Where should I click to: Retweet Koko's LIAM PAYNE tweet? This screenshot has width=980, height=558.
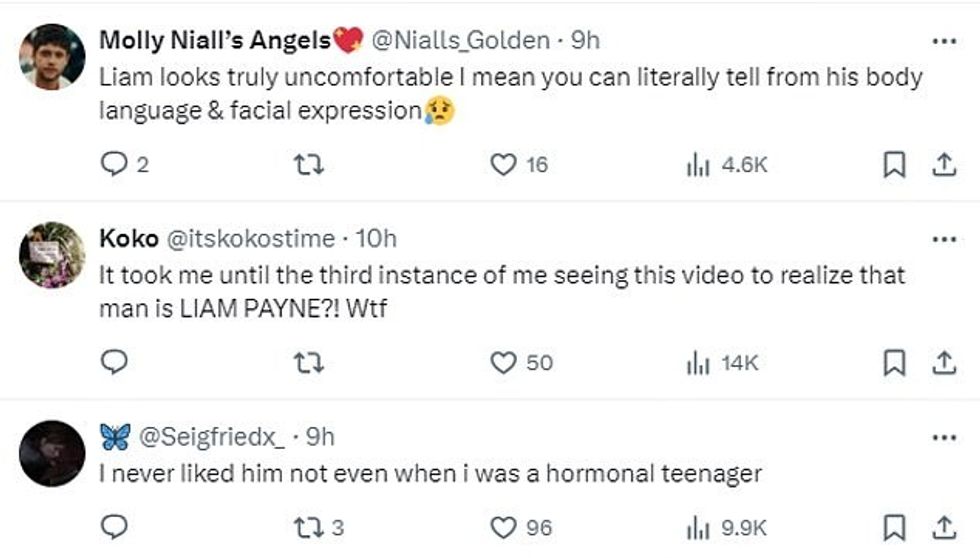[x=311, y=362]
